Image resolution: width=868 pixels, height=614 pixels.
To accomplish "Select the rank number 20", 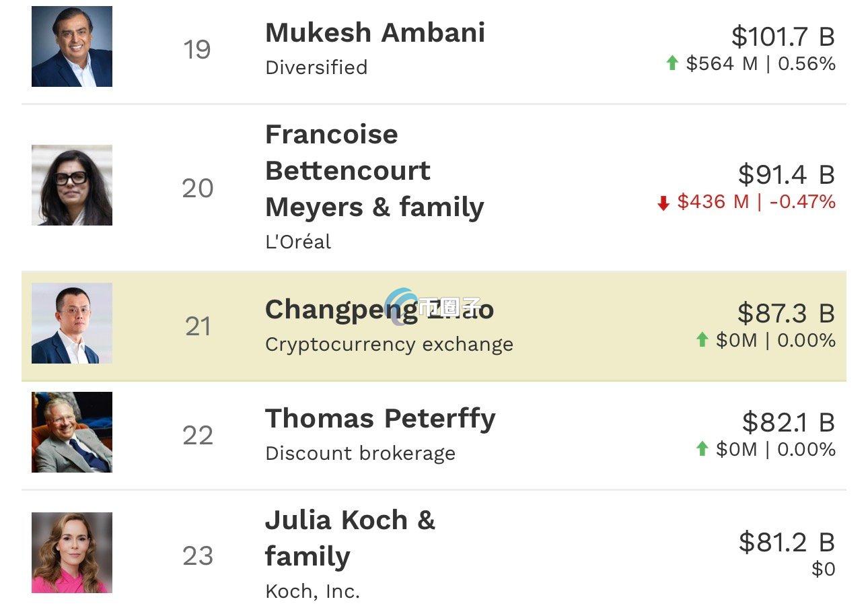I will pos(198,189).
